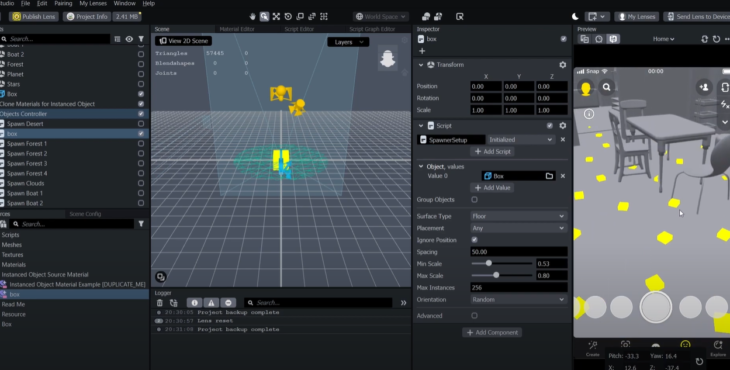The width and height of the screenshot is (730, 370).
Task: Click the Snapchat ghost icon in Scene view
Action: click(x=388, y=59)
